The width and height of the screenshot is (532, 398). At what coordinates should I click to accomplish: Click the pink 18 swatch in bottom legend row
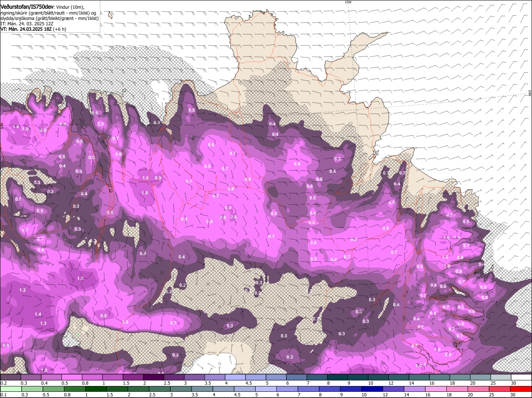click(x=458, y=389)
